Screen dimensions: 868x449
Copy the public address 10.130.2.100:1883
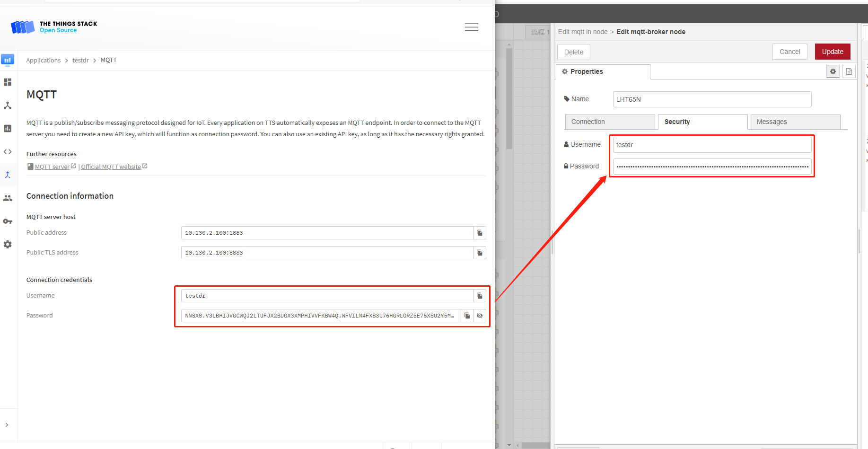[480, 233]
